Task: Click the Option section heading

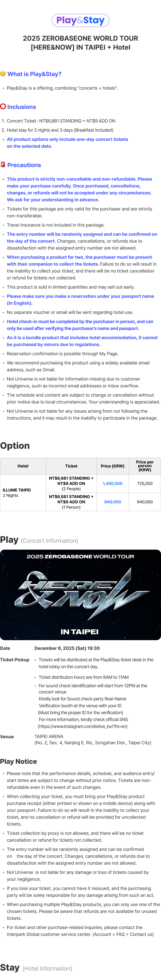Action: tap(15, 446)
